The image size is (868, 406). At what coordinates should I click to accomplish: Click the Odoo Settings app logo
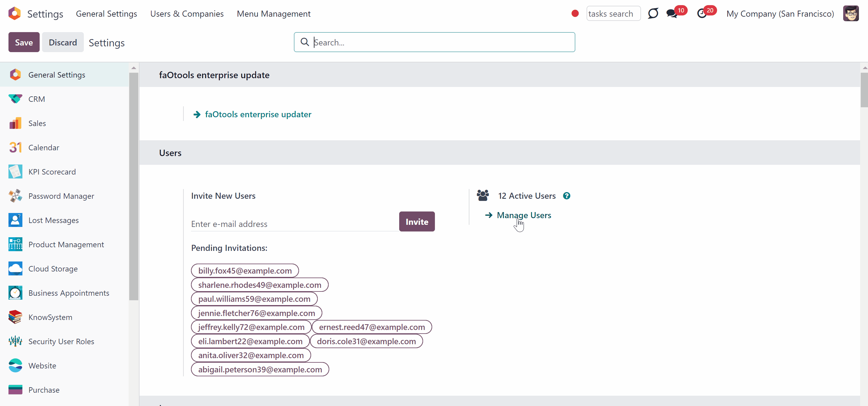point(15,14)
